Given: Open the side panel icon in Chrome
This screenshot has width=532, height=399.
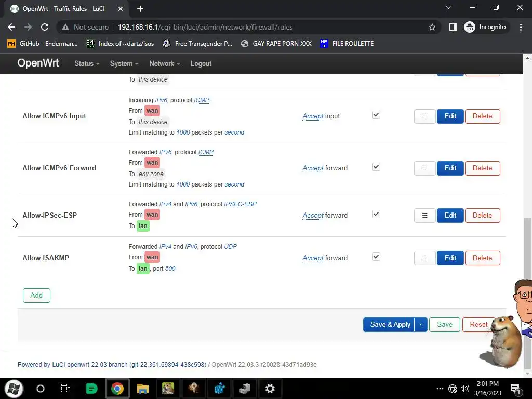Looking at the screenshot, I should click(x=453, y=27).
